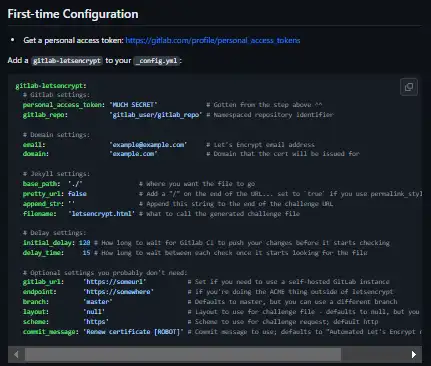The height and width of the screenshot is (366, 431).
Task: Click the inline code 'gitlab-letsencrypt'
Action: 67,61
